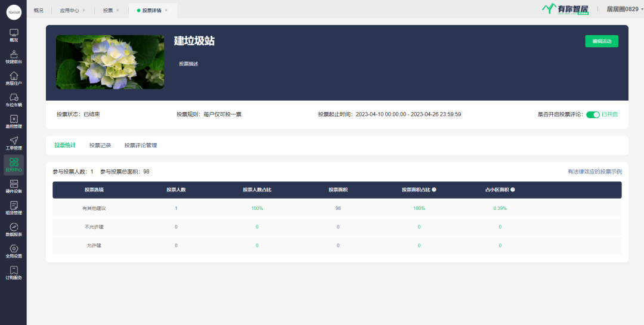
Task: Open 硬件设备 in sidebar
Action: (13, 186)
